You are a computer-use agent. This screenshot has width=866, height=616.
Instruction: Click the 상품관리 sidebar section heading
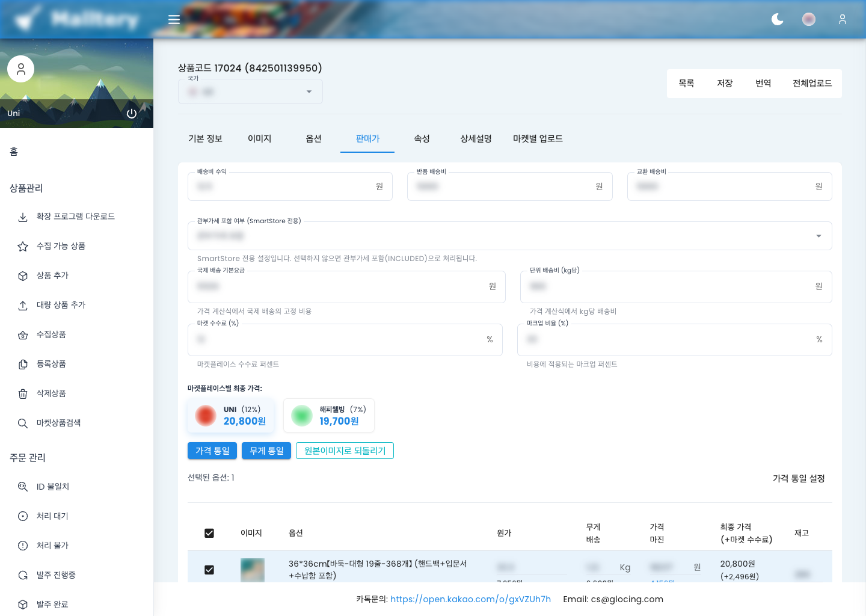pyautogui.click(x=26, y=188)
